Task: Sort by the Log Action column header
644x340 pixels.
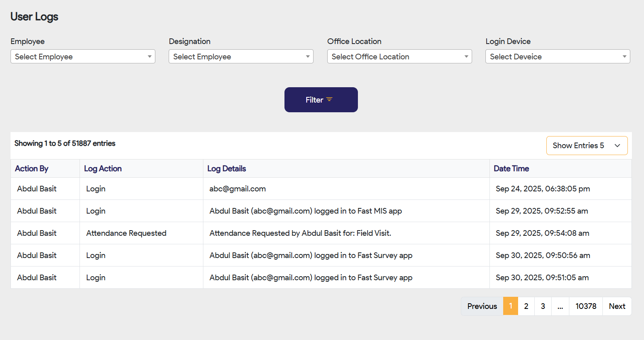Action: [x=102, y=168]
